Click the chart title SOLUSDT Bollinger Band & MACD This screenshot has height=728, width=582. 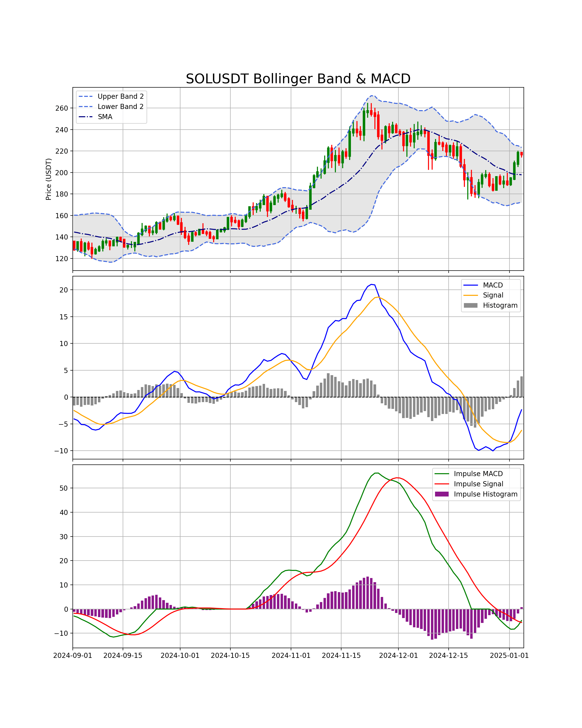[x=298, y=79]
